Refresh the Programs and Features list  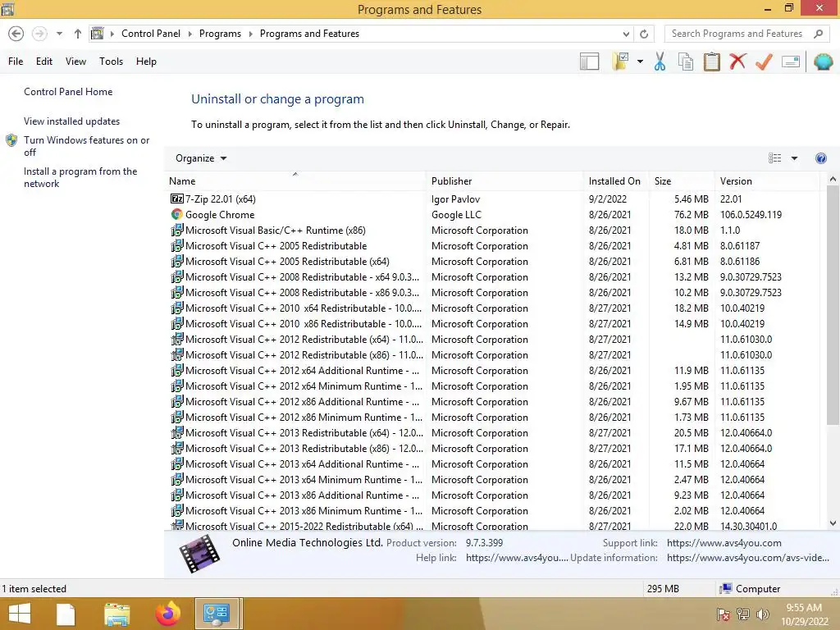click(x=644, y=34)
